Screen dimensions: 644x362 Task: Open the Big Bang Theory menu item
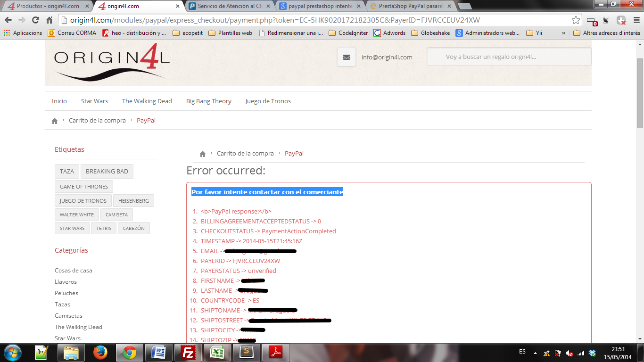209,101
